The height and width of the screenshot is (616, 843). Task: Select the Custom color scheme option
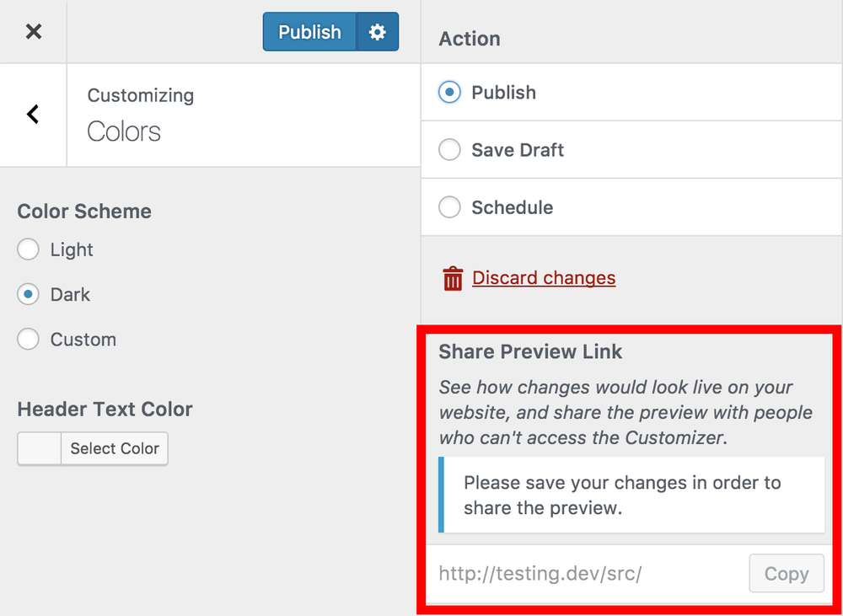28,339
